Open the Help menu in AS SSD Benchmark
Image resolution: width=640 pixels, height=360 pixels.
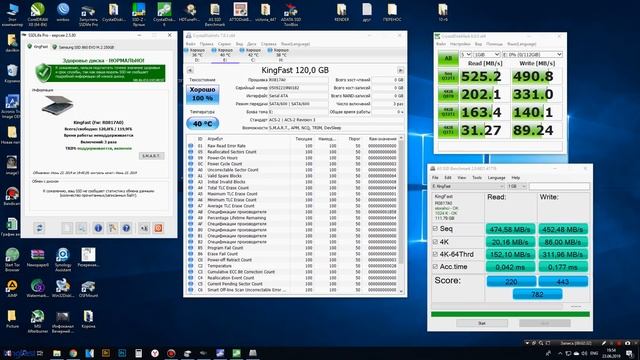click(516, 178)
